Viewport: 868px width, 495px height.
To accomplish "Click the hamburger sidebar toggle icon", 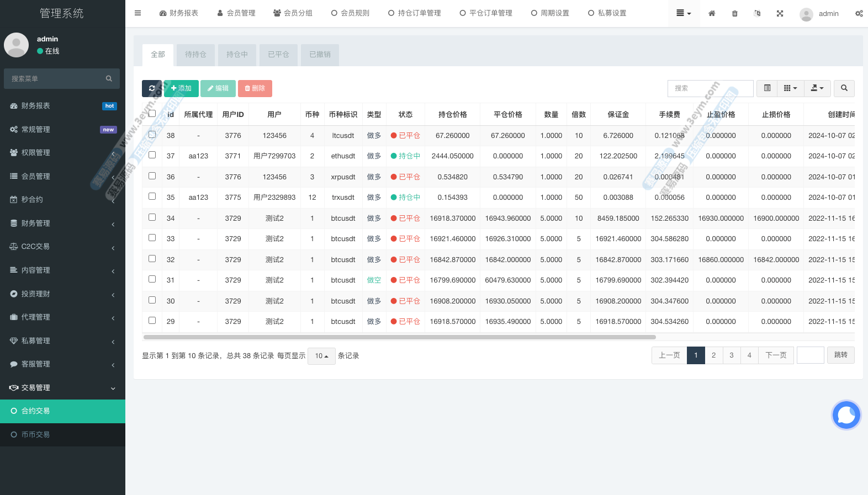I will (137, 13).
